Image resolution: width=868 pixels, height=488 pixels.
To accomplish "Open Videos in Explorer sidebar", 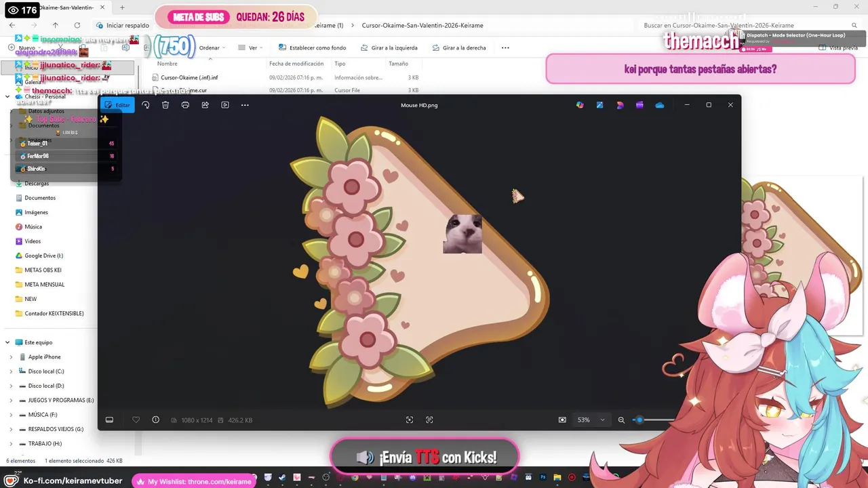I will [x=33, y=241].
